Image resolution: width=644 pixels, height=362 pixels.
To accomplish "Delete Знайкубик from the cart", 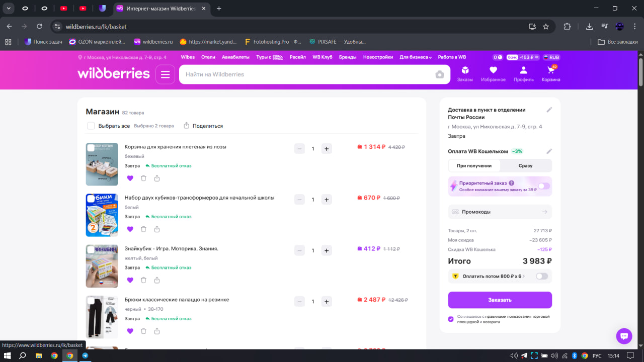I will click(143, 280).
